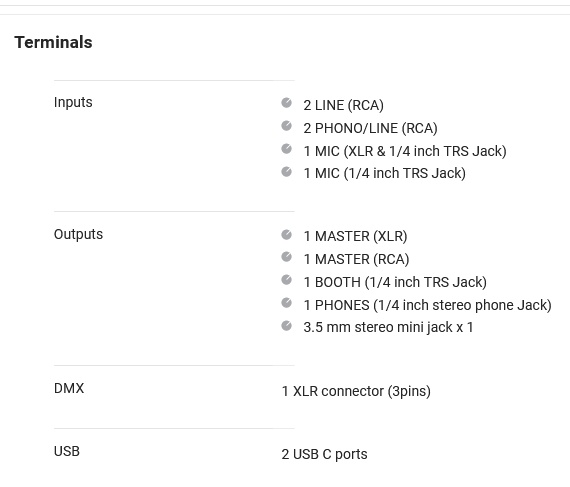The image size is (570, 487).
Task: Click the DMX row label
Action: click(69, 388)
